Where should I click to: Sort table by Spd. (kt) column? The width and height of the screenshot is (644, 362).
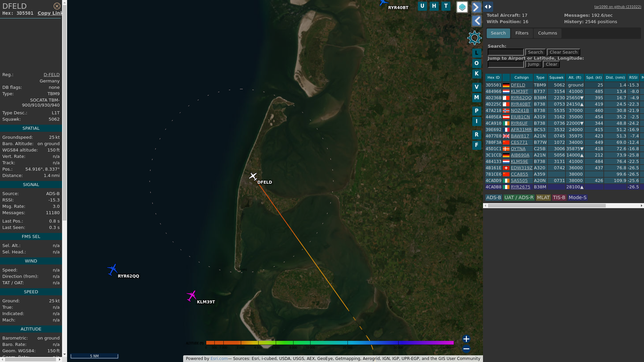click(x=594, y=77)
